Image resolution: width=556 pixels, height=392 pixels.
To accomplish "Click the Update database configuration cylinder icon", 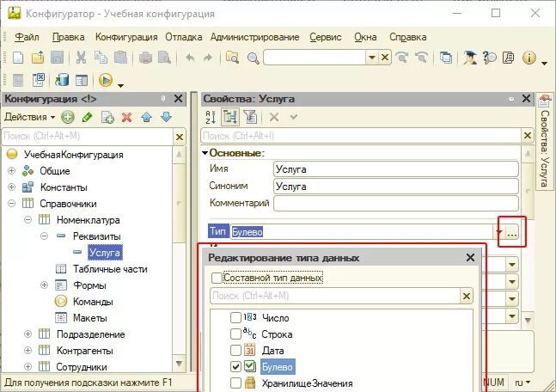I will click(62, 80).
